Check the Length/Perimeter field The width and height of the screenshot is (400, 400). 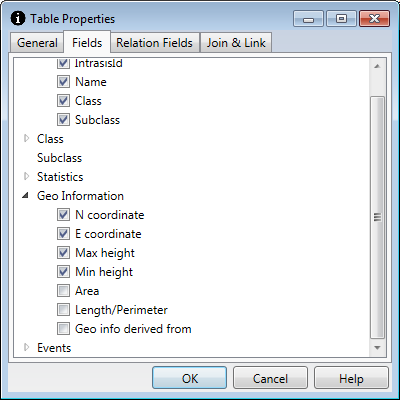pos(63,310)
